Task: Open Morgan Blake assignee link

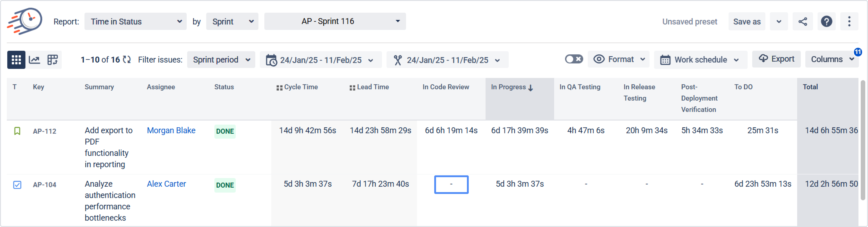Action: click(x=171, y=130)
